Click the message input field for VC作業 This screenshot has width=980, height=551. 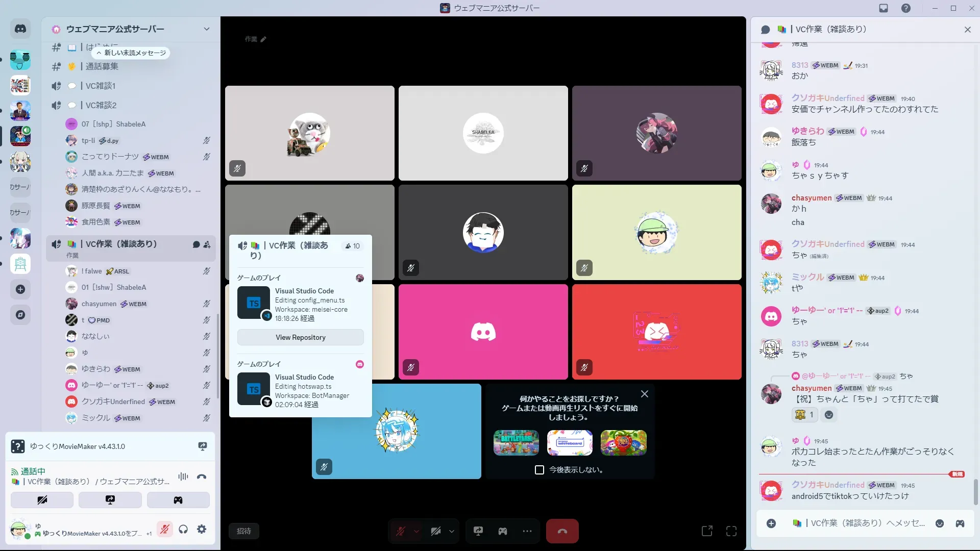tap(863, 523)
